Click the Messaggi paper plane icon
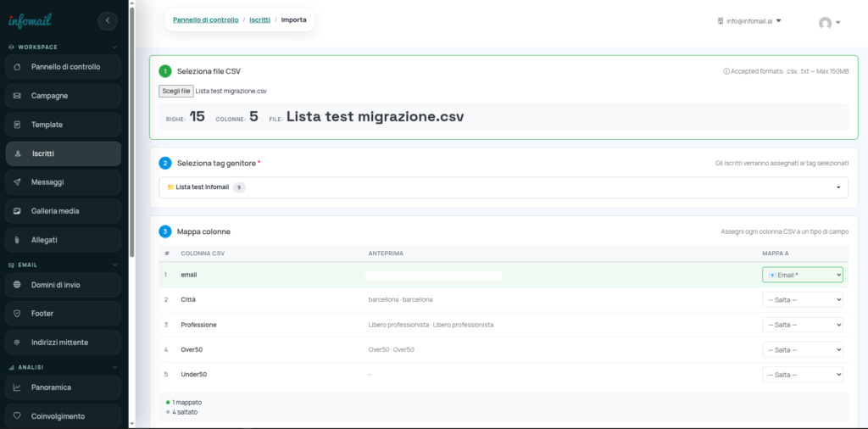 [x=18, y=182]
